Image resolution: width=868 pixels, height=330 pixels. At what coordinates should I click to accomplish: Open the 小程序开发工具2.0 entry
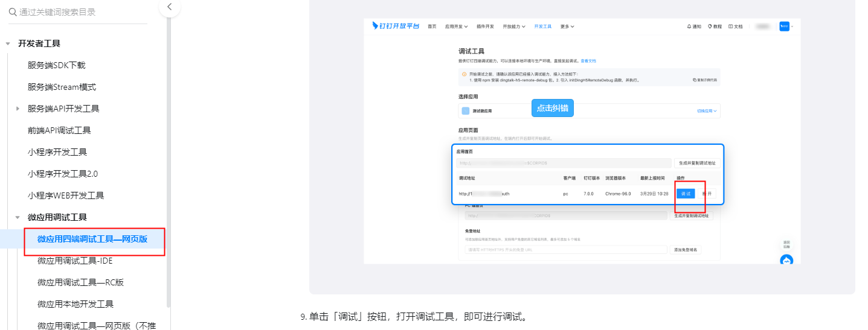click(x=63, y=174)
